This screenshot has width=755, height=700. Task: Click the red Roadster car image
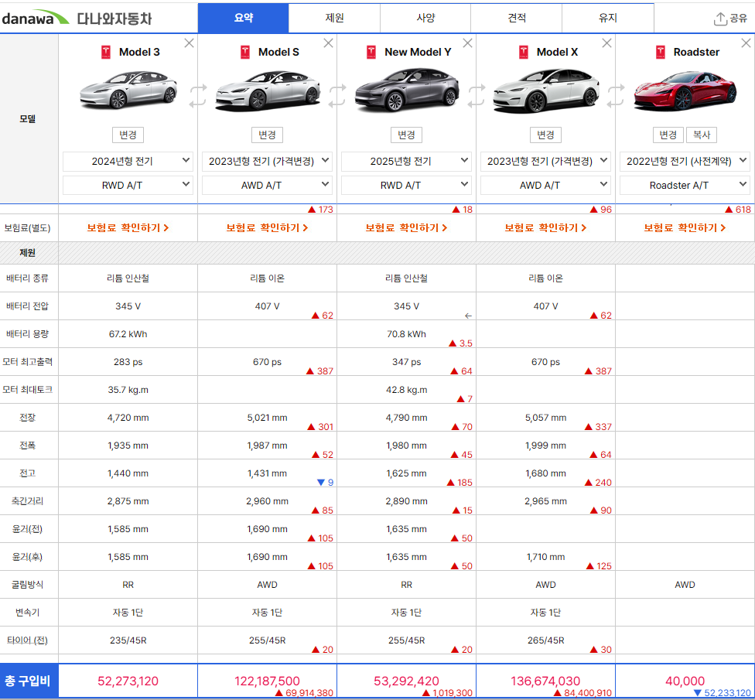point(685,90)
